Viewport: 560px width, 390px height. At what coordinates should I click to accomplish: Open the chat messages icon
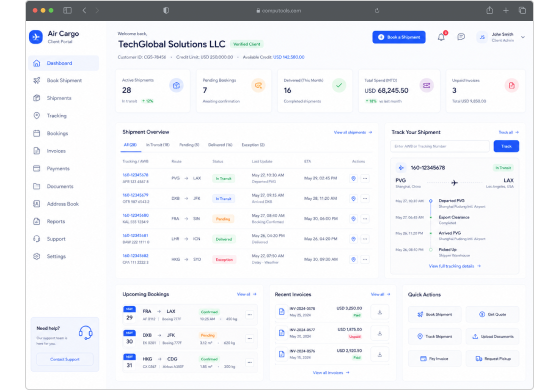click(461, 37)
